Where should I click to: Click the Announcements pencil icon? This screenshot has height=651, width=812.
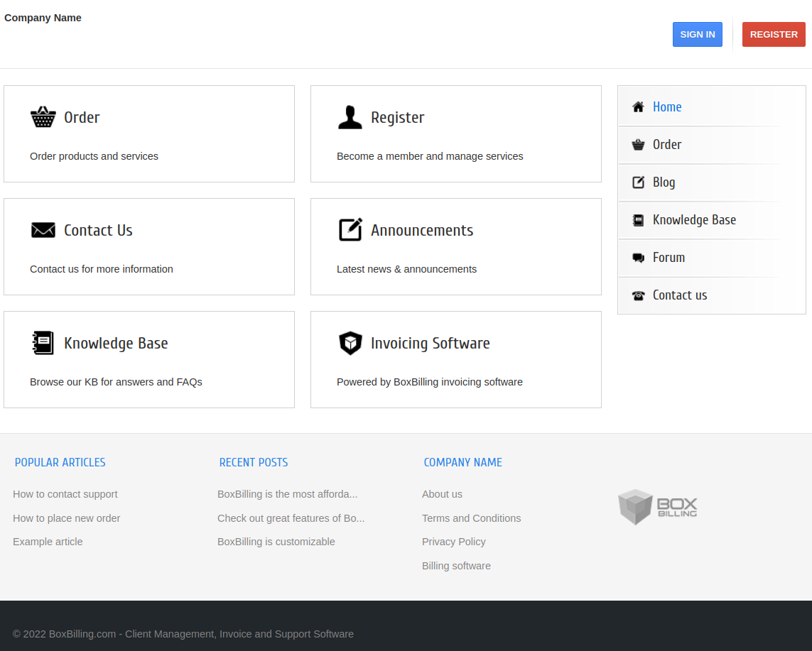pos(350,229)
